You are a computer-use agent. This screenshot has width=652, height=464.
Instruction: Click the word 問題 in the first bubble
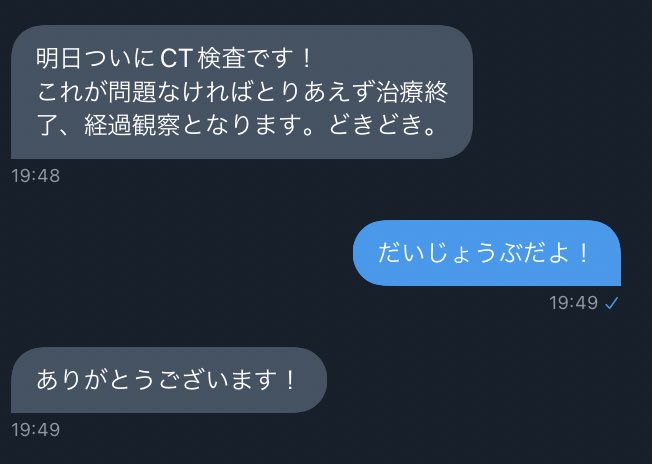click(132, 92)
